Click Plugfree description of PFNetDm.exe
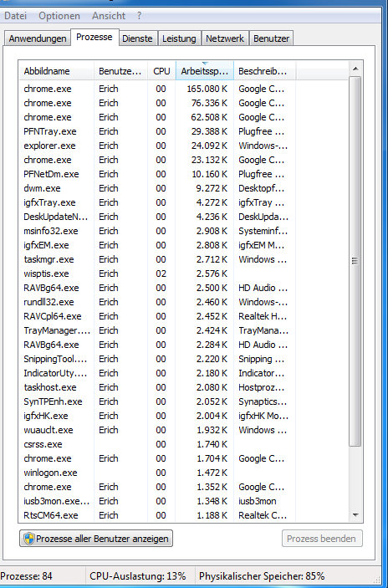 point(261,174)
